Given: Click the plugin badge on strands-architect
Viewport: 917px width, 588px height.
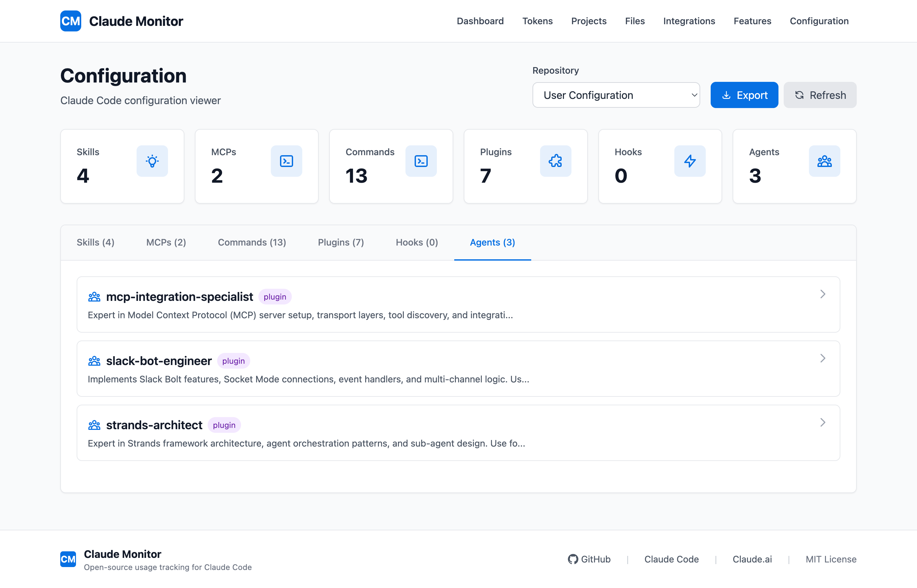Looking at the screenshot, I should 224,425.
